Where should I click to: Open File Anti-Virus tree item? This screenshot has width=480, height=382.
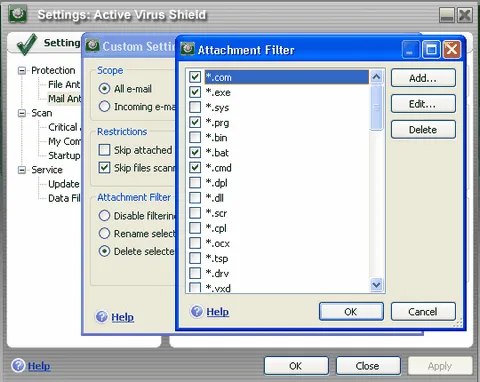(64, 85)
